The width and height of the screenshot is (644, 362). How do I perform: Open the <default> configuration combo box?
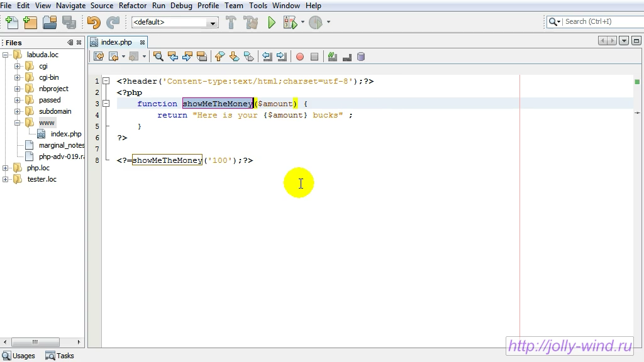[175, 22]
